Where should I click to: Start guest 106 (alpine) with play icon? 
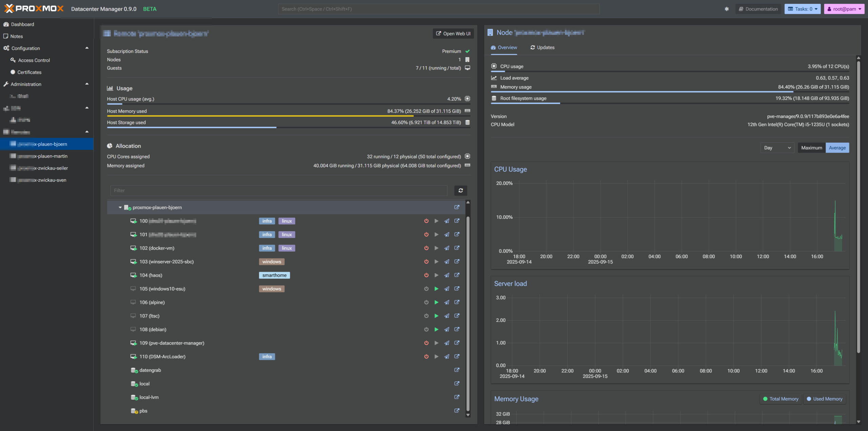coord(436,302)
